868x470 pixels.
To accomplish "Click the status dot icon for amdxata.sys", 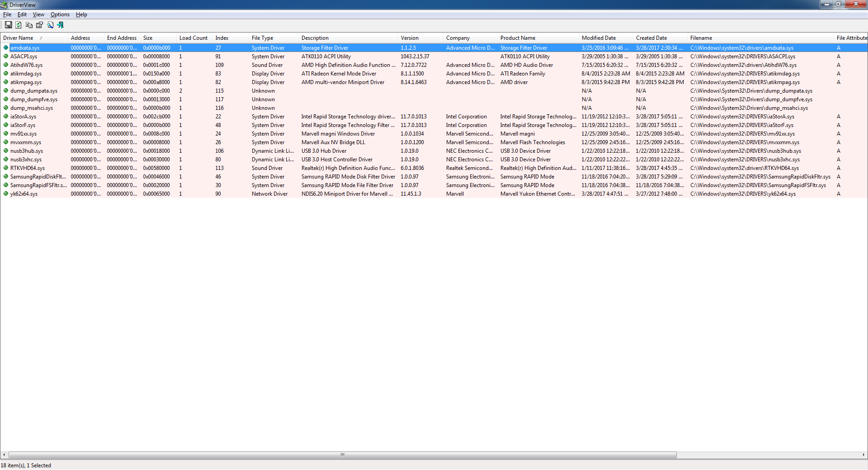I will click(x=6, y=47).
